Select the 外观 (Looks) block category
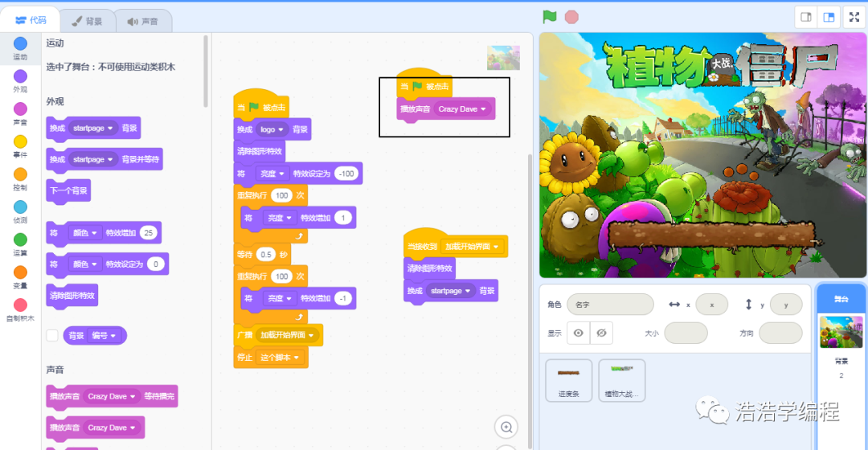 [20, 81]
